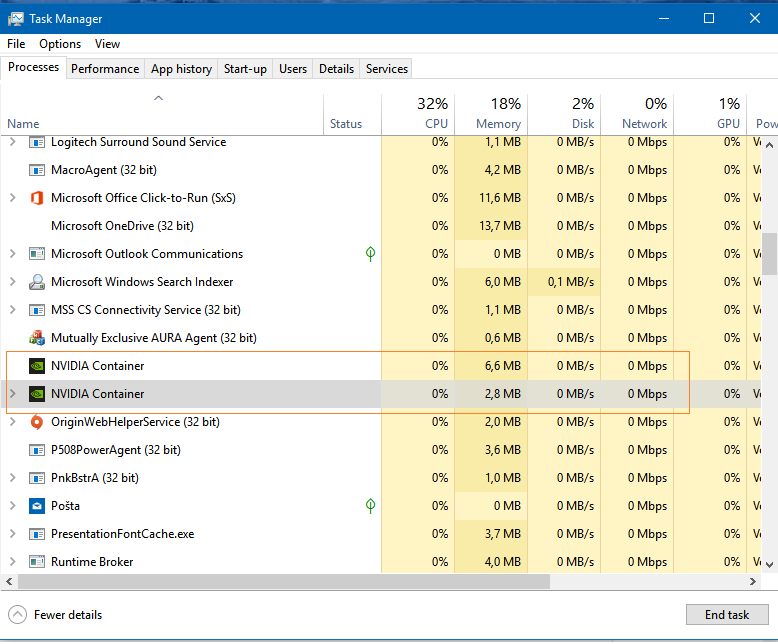Click the Microsoft Office Click-to-Run icon

[37, 198]
